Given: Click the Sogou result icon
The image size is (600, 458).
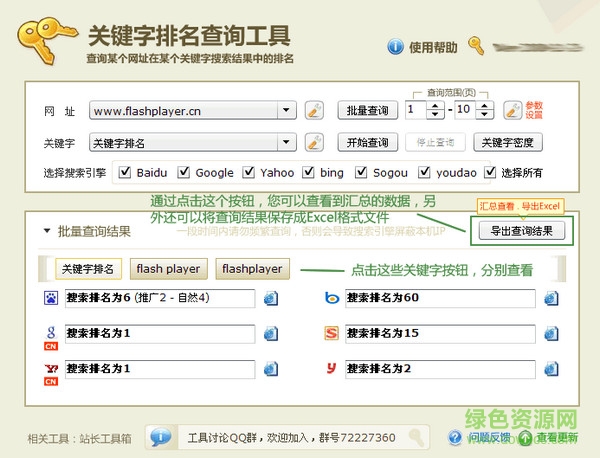Looking at the screenshot, I should 331,333.
